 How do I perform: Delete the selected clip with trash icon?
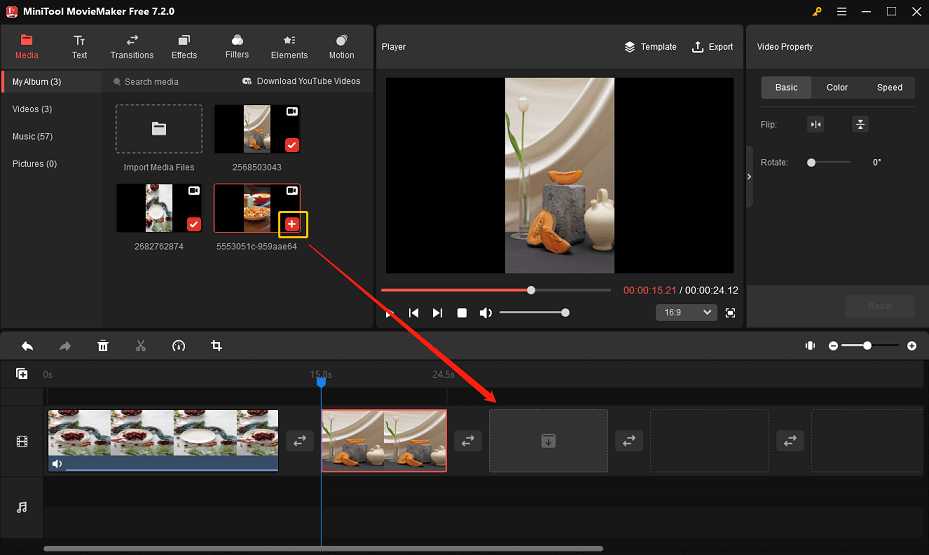(x=103, y=346)
